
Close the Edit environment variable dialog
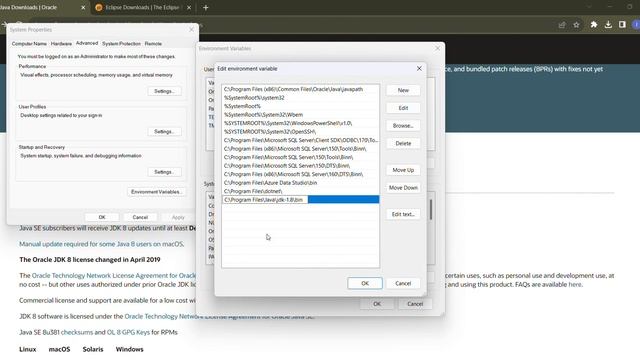click(419, 69)
